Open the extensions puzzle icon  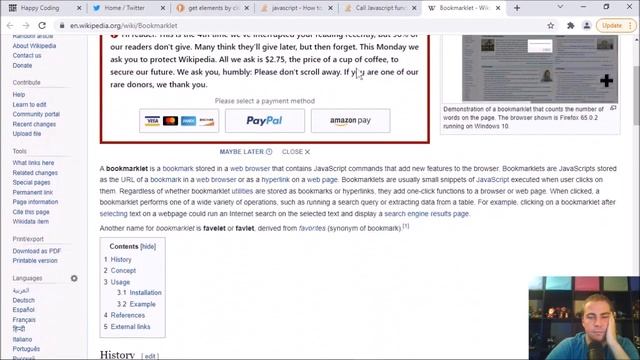(571, 25)
